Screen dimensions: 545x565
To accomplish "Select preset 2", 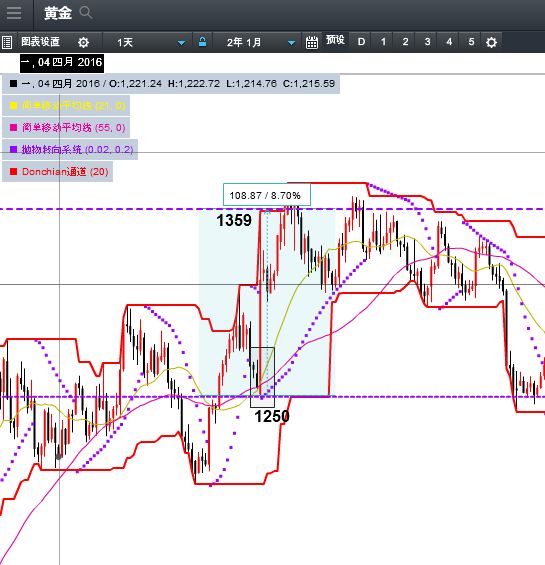I will pyautogui.click(x=405, y=42).
